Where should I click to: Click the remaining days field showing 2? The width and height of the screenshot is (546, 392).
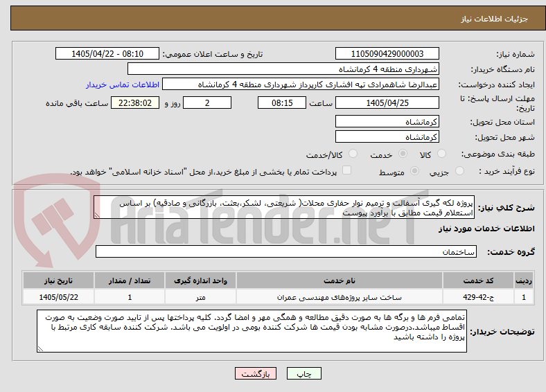pos(207,103)
